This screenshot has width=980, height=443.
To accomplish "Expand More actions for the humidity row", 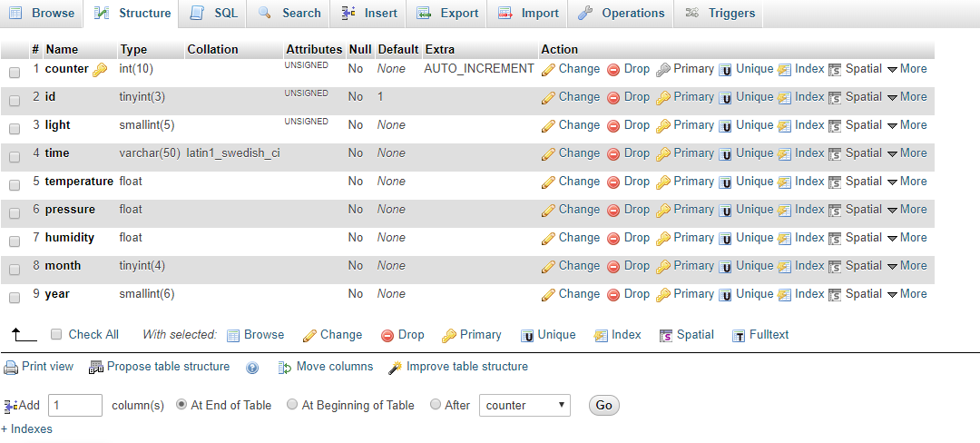I will (906, 238).
